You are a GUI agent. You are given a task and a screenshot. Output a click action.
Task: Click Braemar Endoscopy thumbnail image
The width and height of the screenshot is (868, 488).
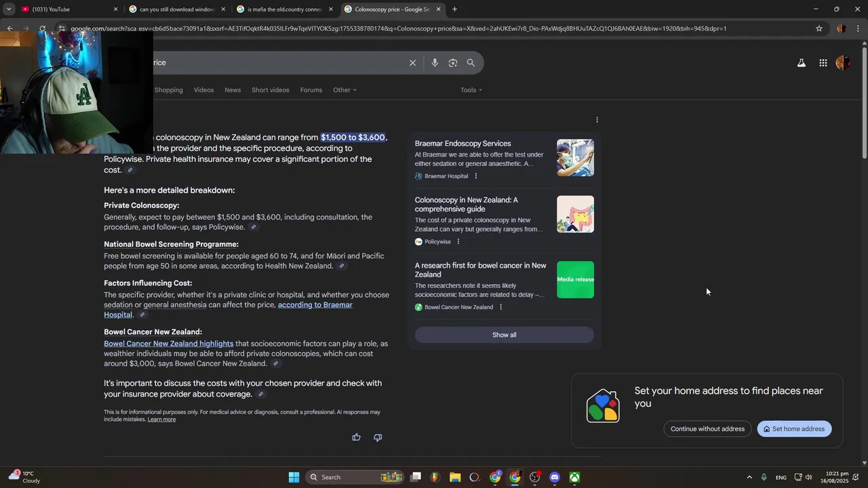pos(575,158)
